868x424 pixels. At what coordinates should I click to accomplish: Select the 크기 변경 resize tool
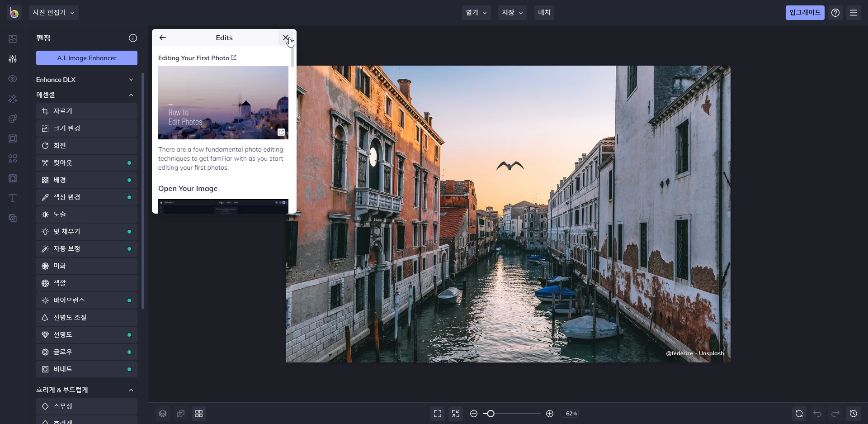(87, 129)
